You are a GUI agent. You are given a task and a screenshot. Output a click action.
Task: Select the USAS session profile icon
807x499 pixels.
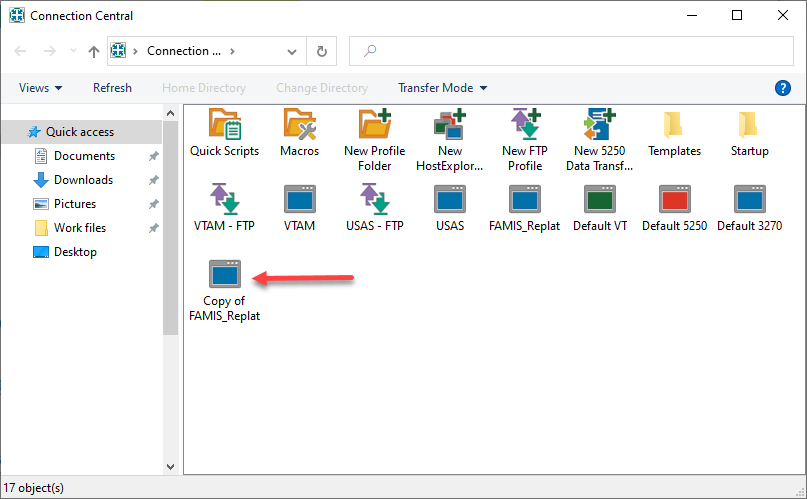(450, 199)
